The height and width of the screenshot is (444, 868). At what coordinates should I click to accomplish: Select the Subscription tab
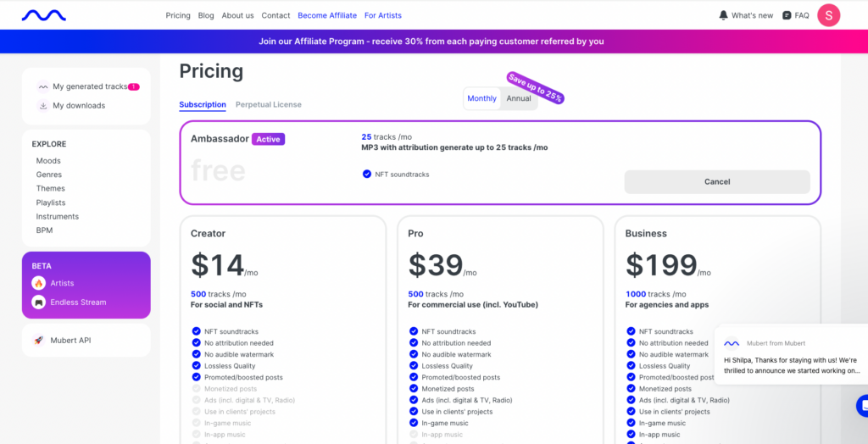pos(203,104)
